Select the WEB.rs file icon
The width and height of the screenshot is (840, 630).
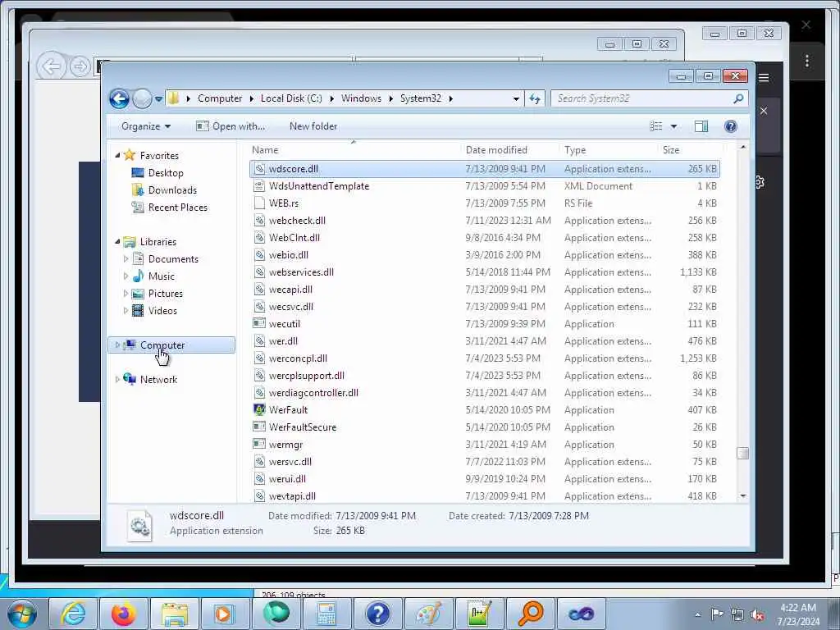click(259, 203)
